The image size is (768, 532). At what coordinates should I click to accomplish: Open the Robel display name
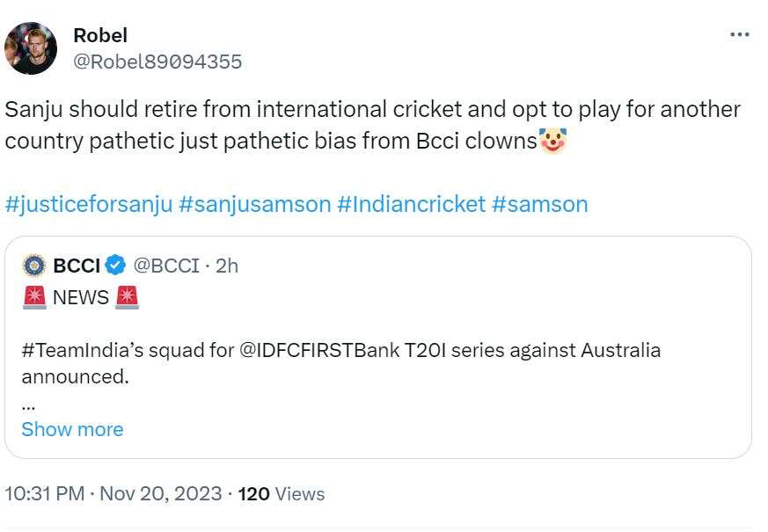coord(100,35)
